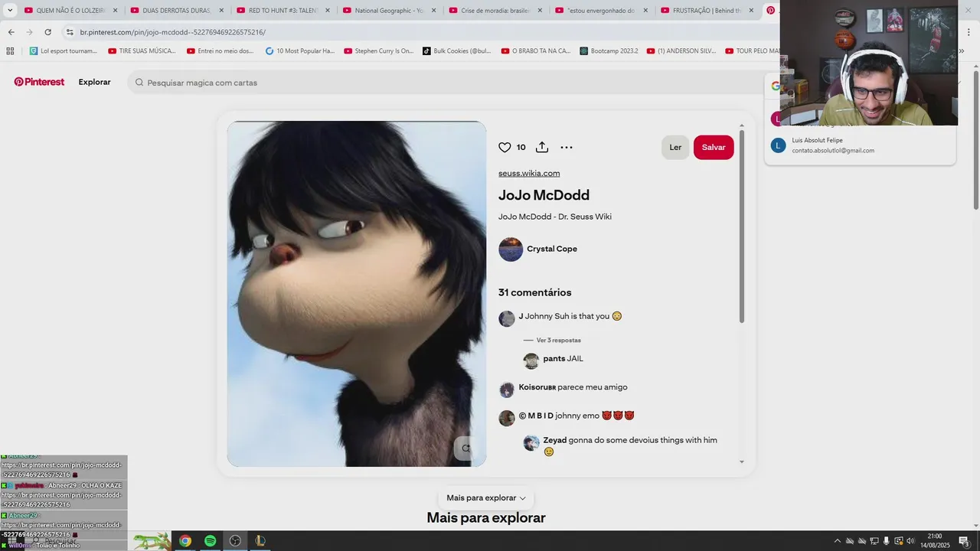This screenshot has height=551, width=980.
Task: Open the Bulk Cookies TikTok bookmark
Action: tap(457, 51)
